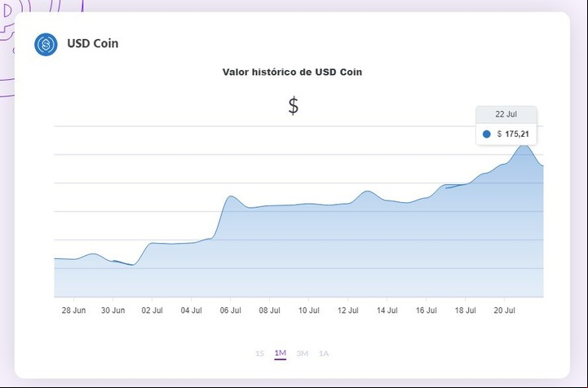Select the 1S time range tab
The height and width of the screenshot is (388, 588).
(259, 354)
